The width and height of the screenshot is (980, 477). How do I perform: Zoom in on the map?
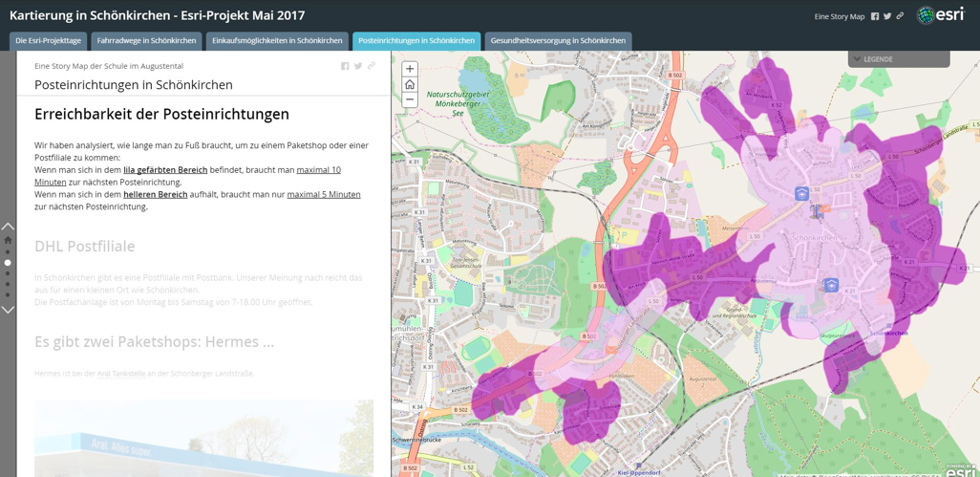pyautogui.click(x=410, y=69)
